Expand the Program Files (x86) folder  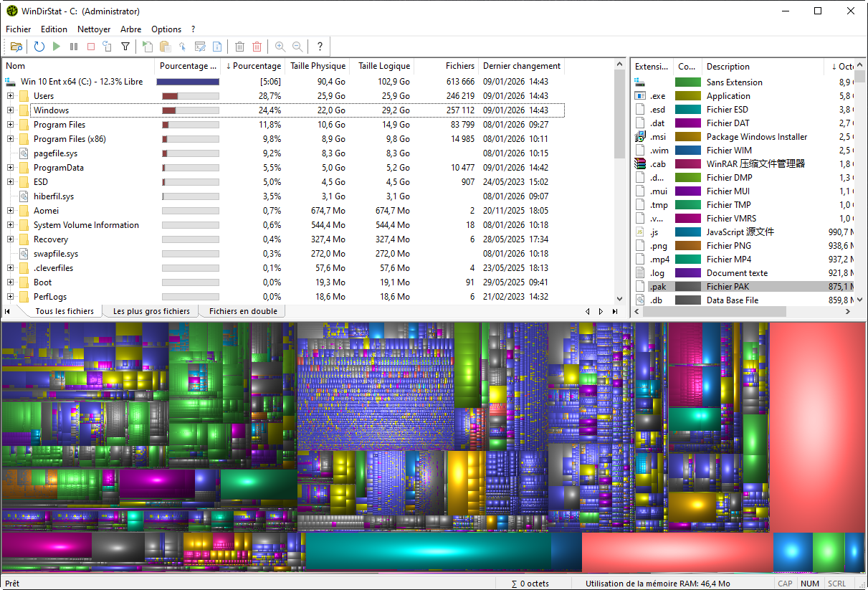coord(10,139)
